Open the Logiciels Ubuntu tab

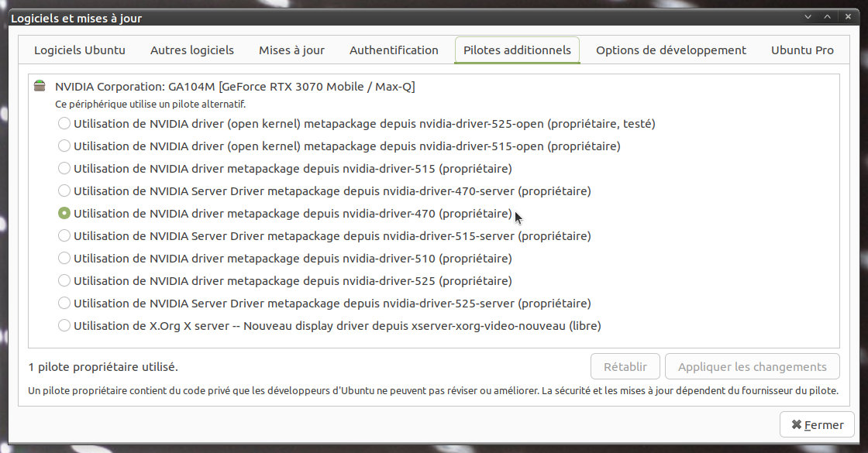point(80,50)
